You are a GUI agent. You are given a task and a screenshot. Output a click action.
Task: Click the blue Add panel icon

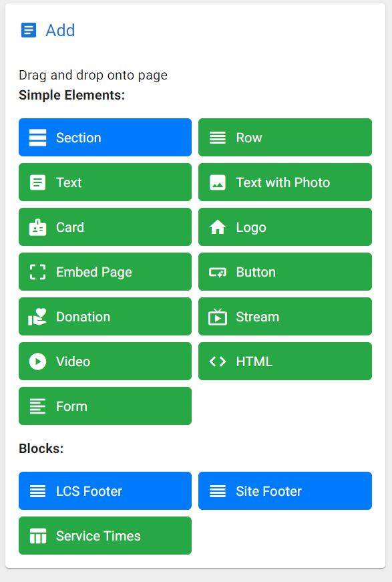27,30
